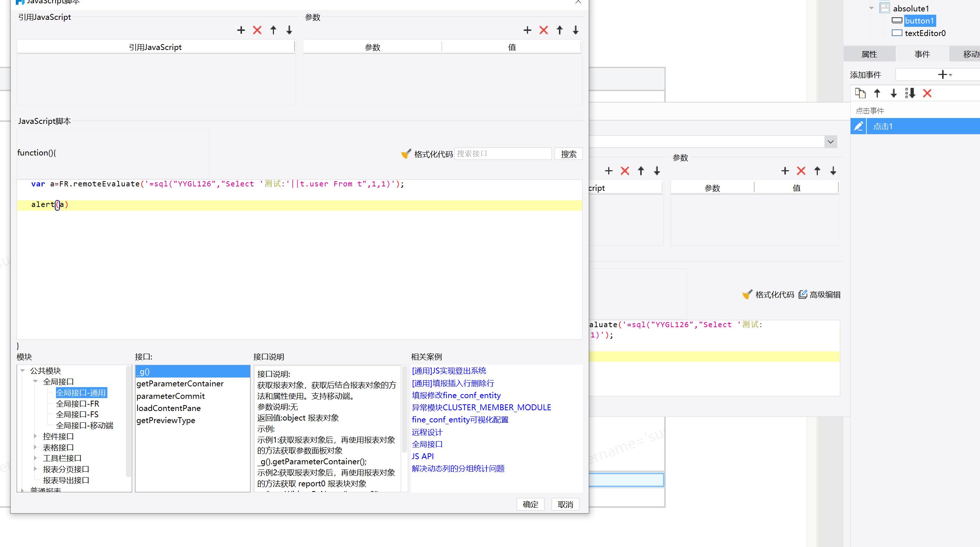
Task: Focus the 搜索接口 search field
Action: pyautogui.click(x=503, y=154)
